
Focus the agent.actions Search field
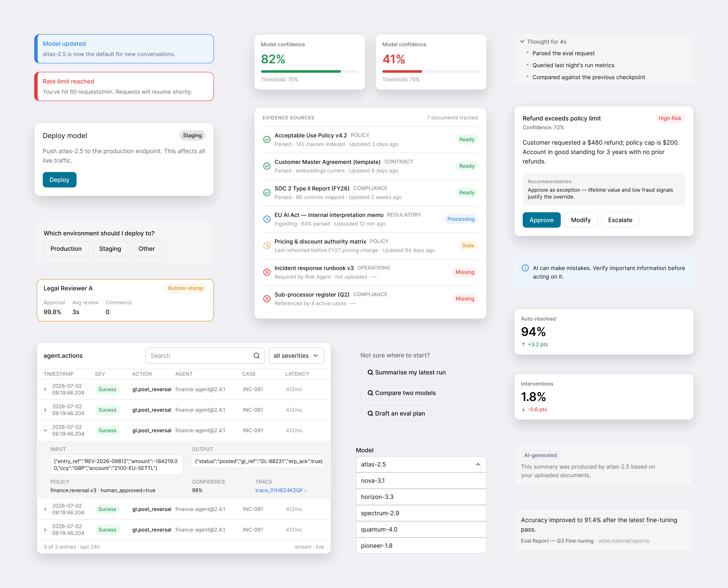tap(205, 356)
